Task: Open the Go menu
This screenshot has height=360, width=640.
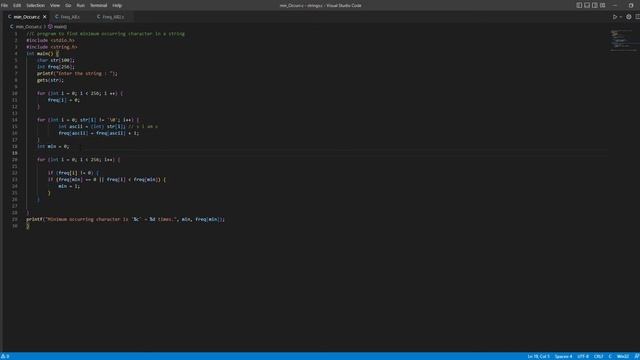Action: (68, 5)
